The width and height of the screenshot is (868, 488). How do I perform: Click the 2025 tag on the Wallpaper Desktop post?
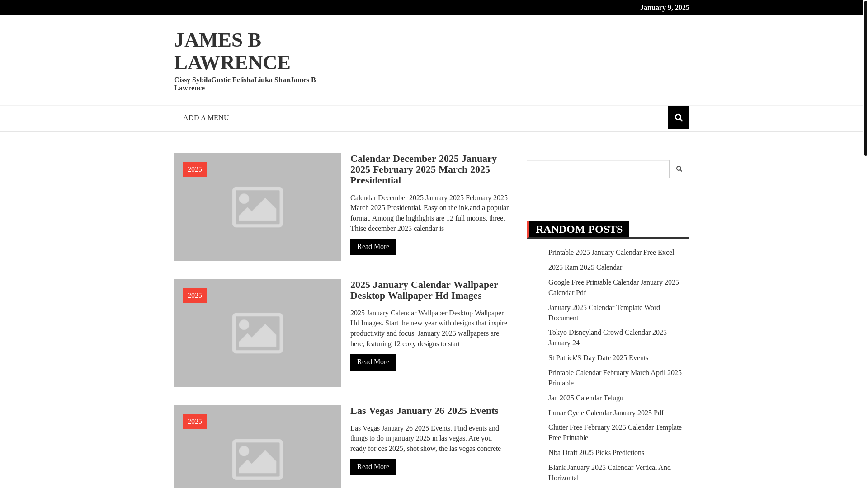(195, 296)
